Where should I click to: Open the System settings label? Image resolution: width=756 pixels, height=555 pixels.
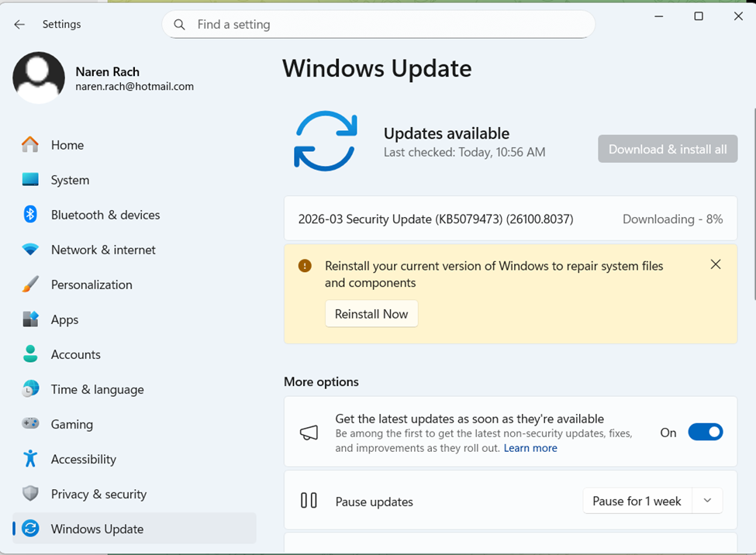pyautogui.click(x=70, y=180)
